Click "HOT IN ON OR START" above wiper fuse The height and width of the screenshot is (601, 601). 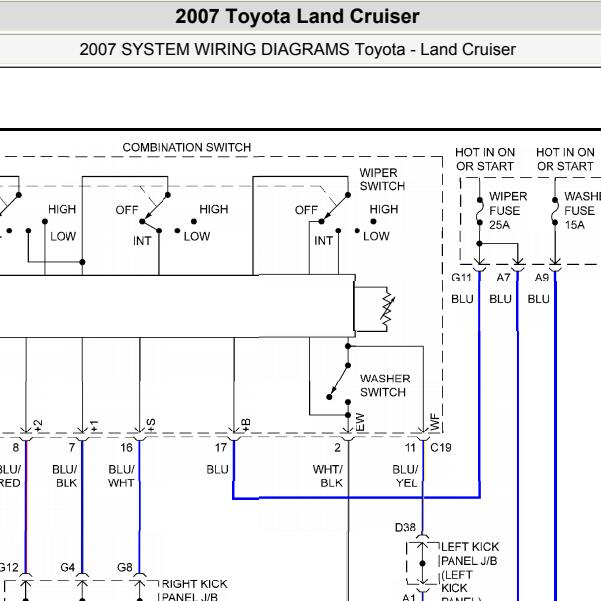(x=485, y=159)
